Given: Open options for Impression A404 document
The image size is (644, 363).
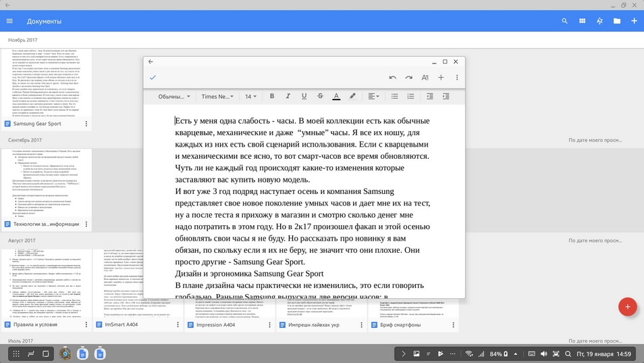Looking at the screenshot, I should click(269, 324).
